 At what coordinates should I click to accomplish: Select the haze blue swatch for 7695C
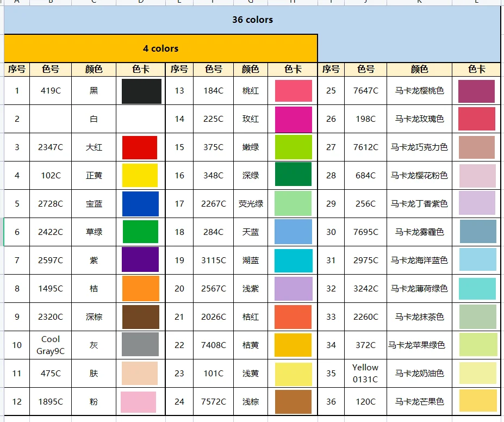coord(478,232)
